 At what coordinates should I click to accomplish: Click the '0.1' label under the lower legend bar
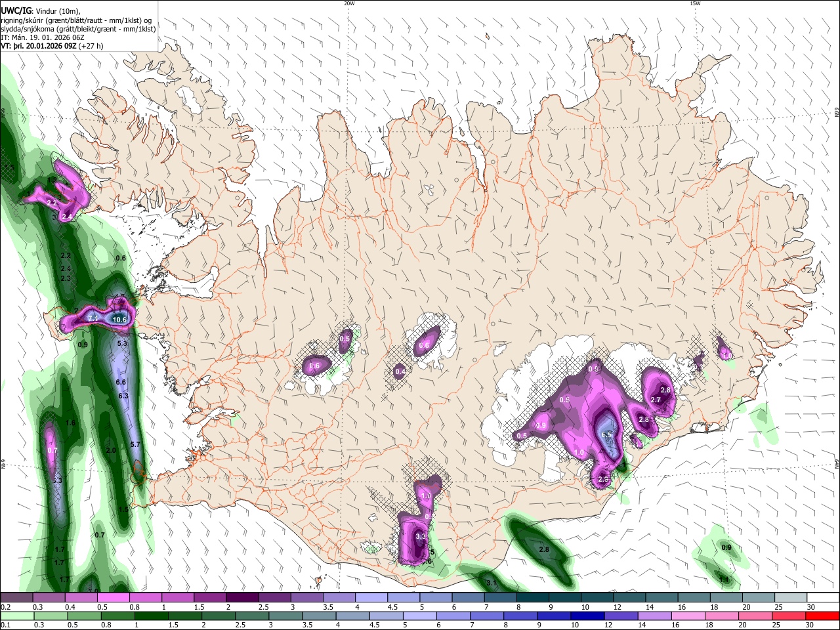click(5, 625)
